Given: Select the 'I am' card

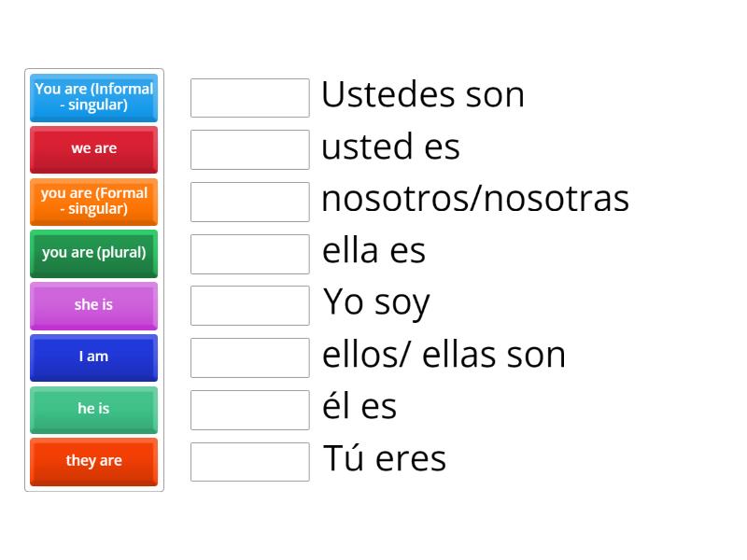Looking at the screenshot, I should (x=93, y=357).
